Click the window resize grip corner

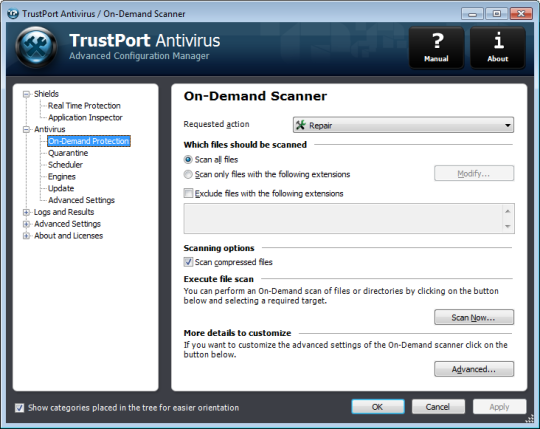tap(530, 419)
